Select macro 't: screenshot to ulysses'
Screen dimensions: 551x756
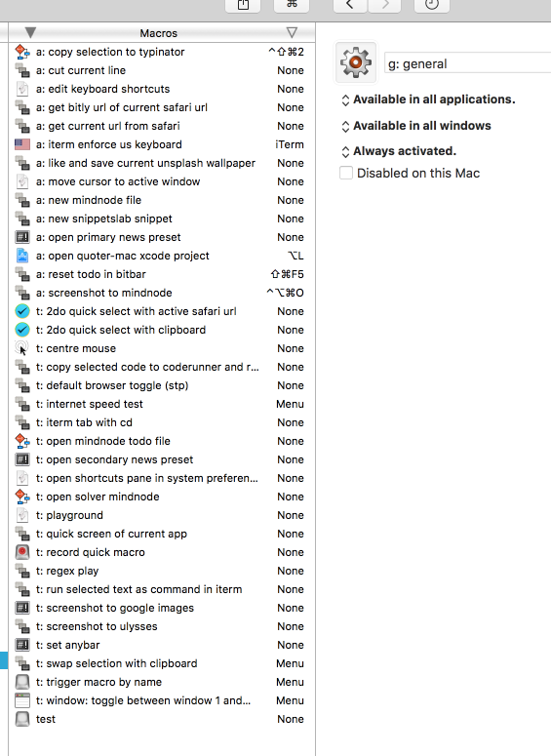coord(162,626)
